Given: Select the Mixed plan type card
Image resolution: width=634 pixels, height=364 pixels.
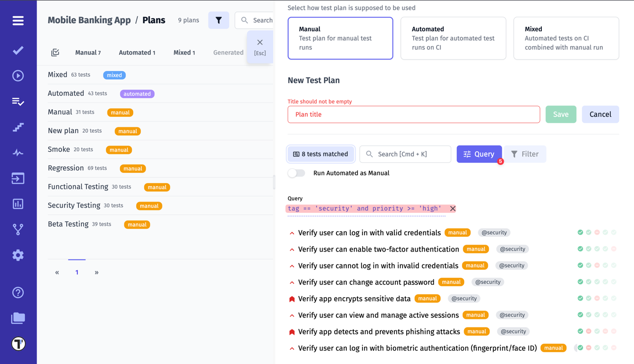Looking at the screenshot, I should [x=566, y=38].
